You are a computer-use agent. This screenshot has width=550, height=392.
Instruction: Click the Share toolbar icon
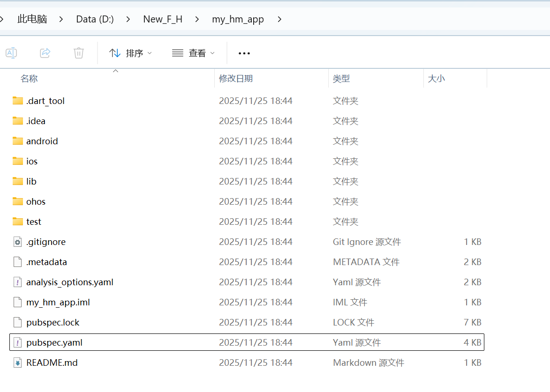(x=45, y=53)
